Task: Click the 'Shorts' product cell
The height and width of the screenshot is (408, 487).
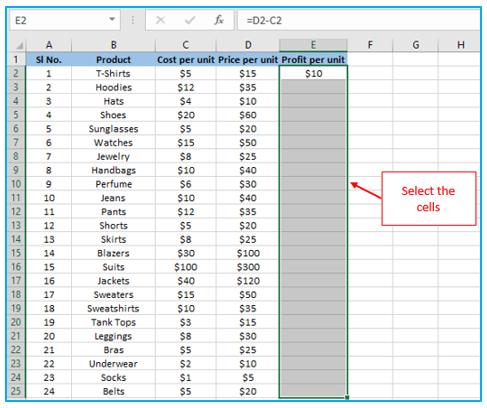Action: 113,226
